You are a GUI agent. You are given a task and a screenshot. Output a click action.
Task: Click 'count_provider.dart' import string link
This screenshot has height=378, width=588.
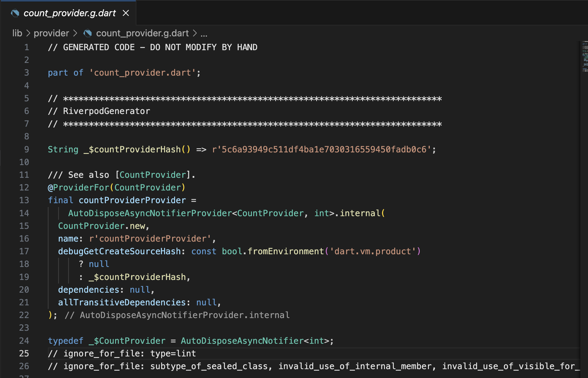tap(143, 73)
